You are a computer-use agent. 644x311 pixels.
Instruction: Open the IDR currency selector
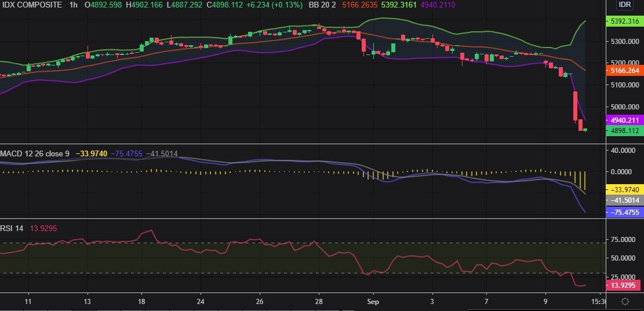[624, 5]
